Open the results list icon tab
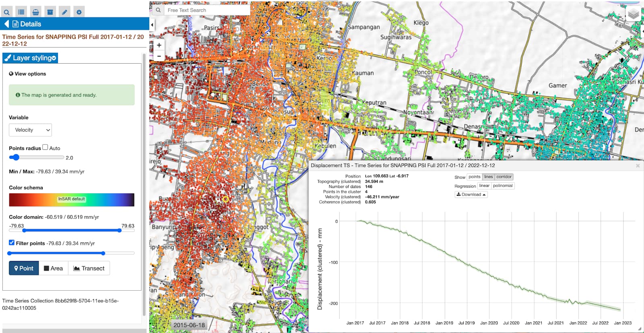This screenshot has width=644, height=333. (21, 12)
